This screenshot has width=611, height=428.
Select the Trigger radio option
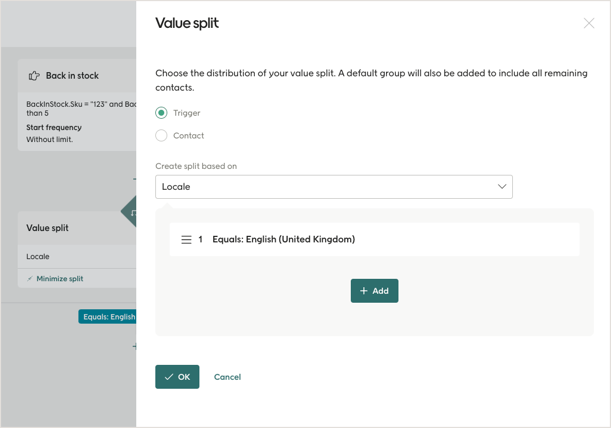161,113
